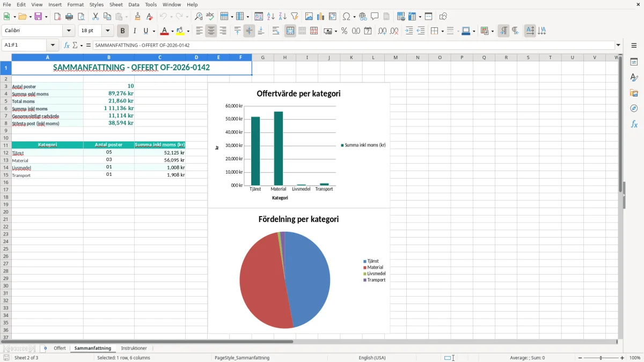This screenshot has height=362, width=644.
Task: Toggle Wrap Text
Action: click(x=276, y=31)
